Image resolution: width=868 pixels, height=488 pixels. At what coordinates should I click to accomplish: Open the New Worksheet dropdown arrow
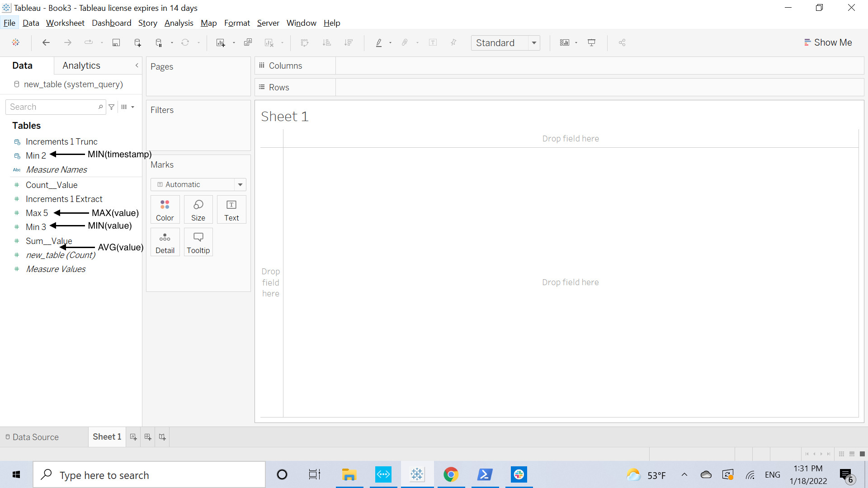point(234,43)
